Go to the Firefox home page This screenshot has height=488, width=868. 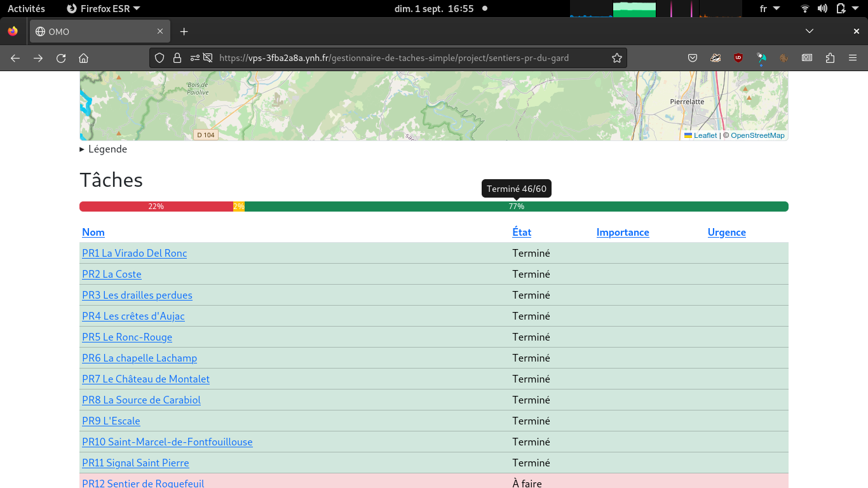[83, 58]
